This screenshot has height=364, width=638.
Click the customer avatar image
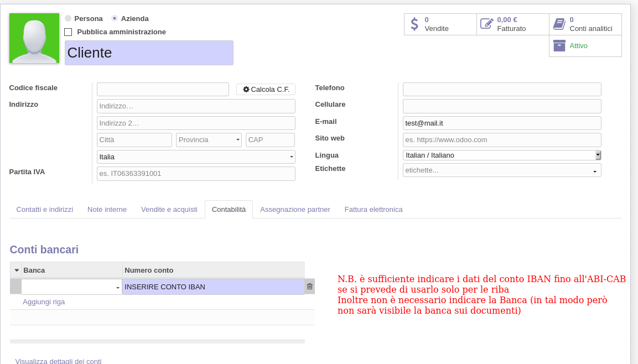(34, 38)
